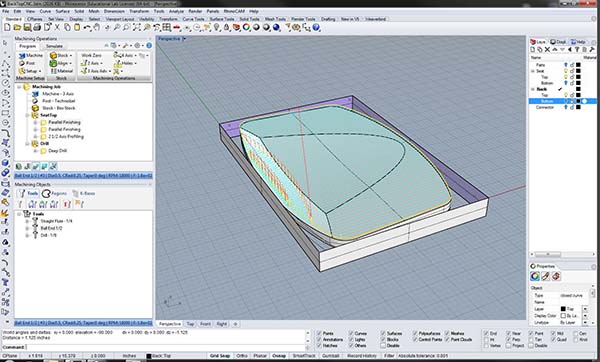Toggle Gumball in status bar
This screenshot has width=600, height=362.
click(330, 356)
